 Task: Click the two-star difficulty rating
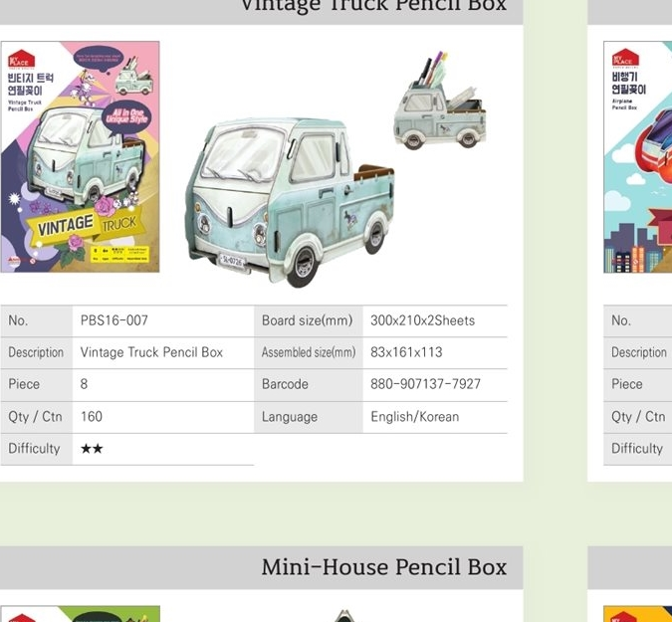pyautogui.click(x=92, y=449)
